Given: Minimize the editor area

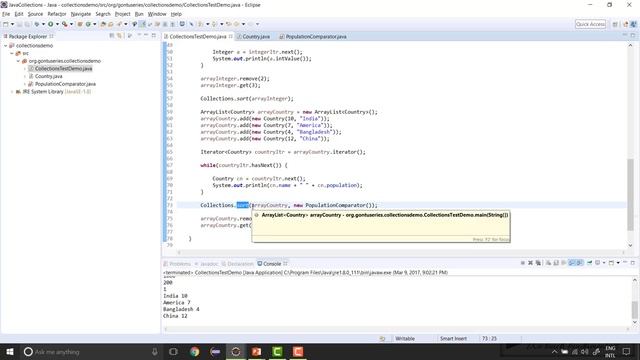Looking at the screenshot, I should click(625, 36).
